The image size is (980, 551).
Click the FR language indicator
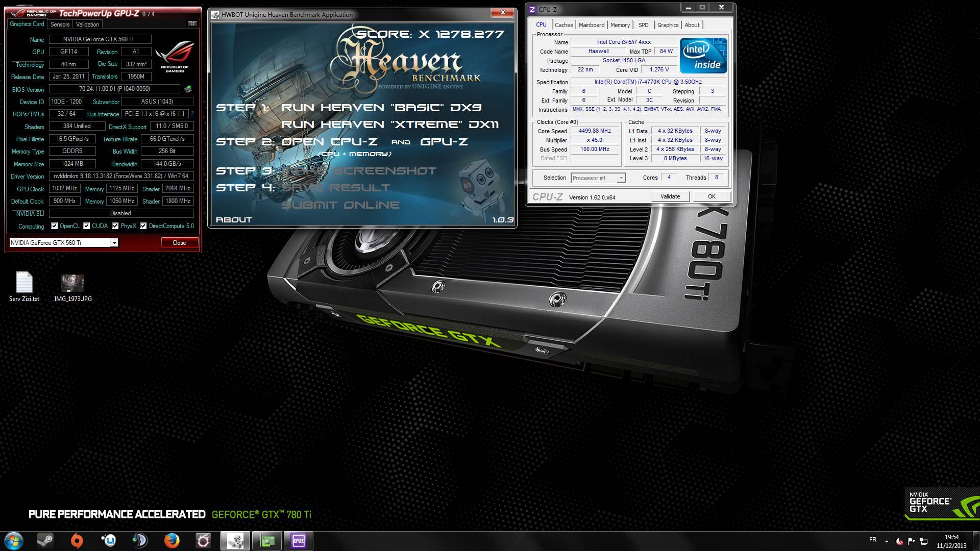873,540
